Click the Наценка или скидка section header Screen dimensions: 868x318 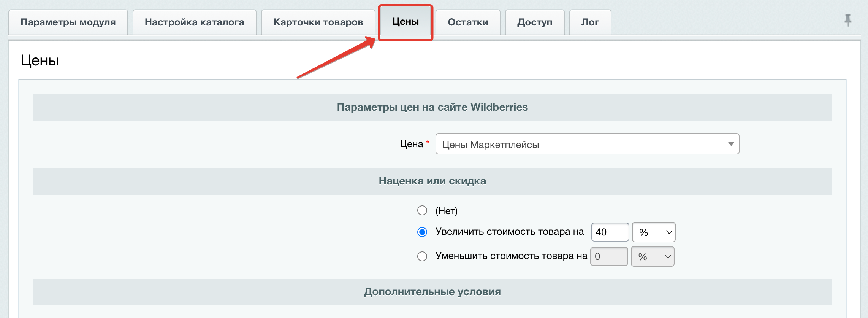tap(432, 181)
